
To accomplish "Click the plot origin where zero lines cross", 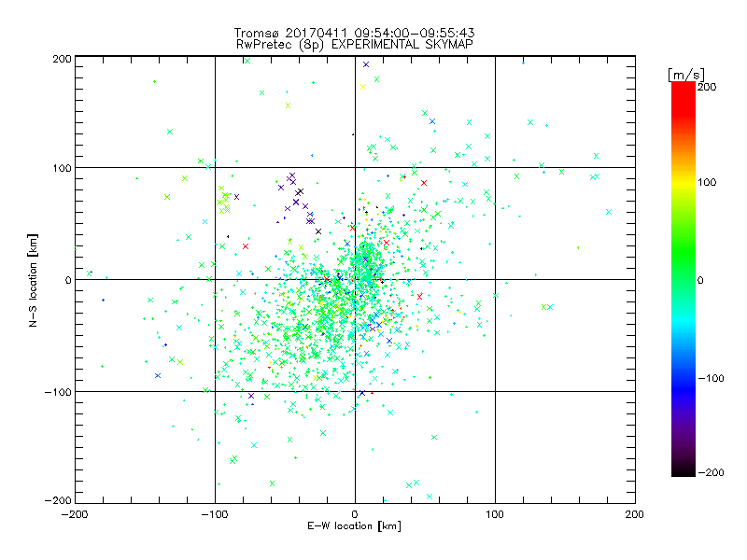I will click(355, 279).
